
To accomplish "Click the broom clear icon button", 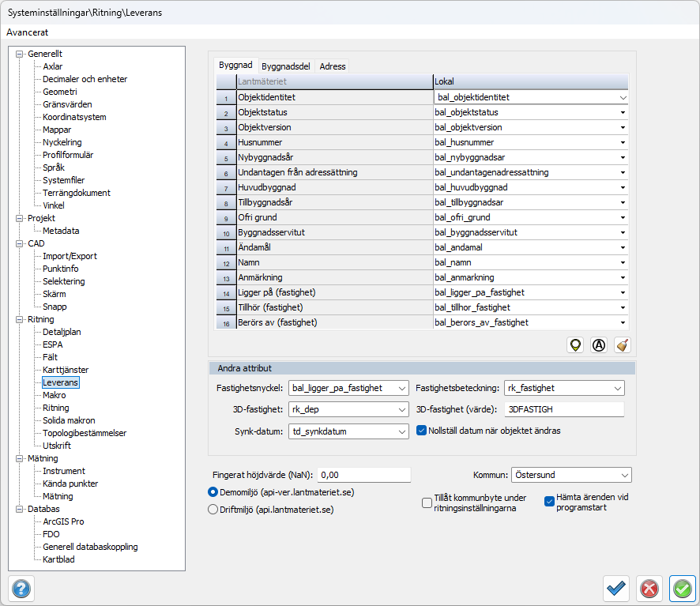I will [623, 345].
